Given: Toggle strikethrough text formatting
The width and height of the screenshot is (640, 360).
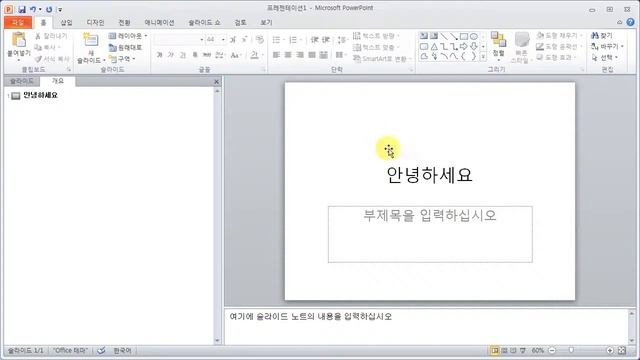Looking at the screenshot, I should click(x=207, y=55).
